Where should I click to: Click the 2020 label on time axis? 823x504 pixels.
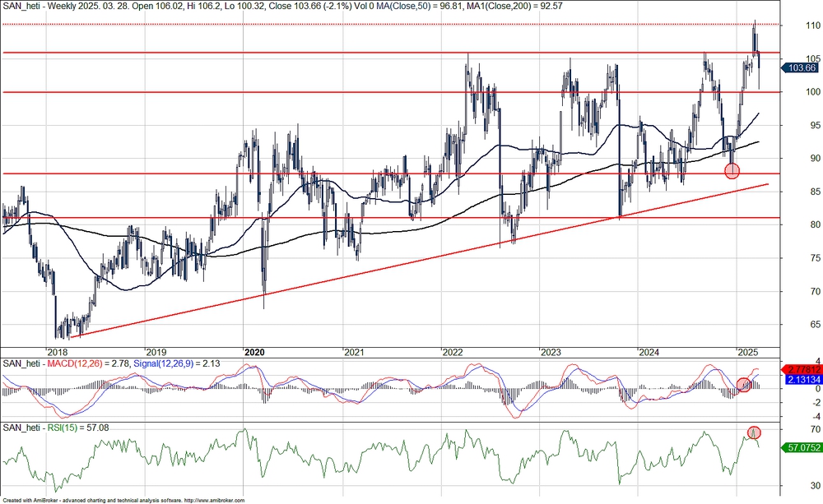point(254,352)
